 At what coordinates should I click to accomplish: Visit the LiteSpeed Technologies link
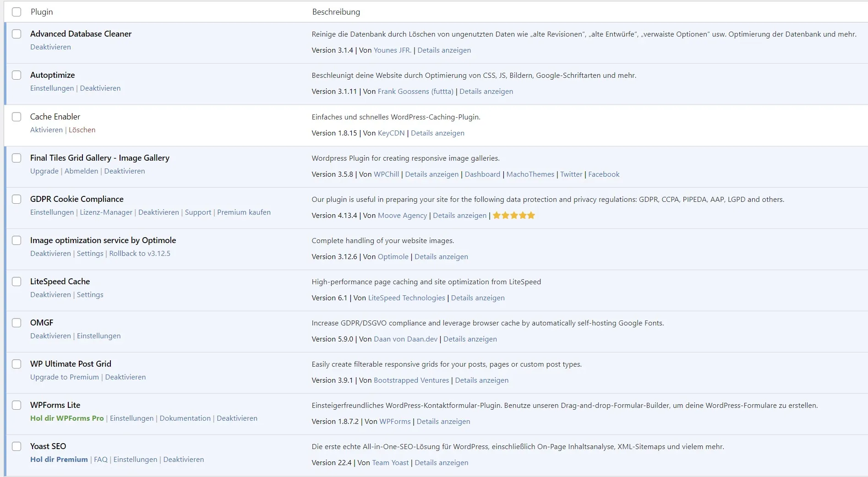pos(407,298)
